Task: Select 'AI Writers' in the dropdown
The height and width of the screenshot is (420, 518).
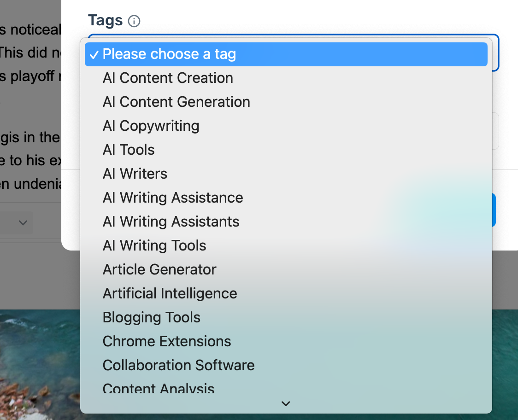Action: [135, 174]
